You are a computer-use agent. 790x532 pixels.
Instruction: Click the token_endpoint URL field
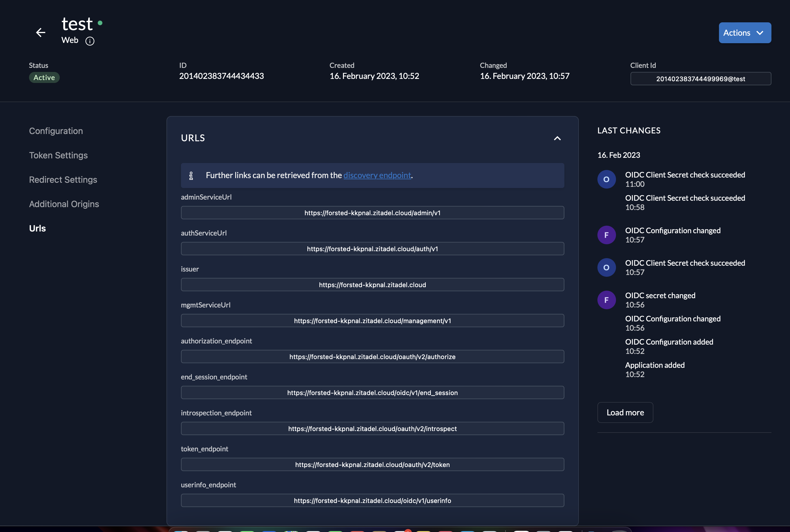click(372, 465)
